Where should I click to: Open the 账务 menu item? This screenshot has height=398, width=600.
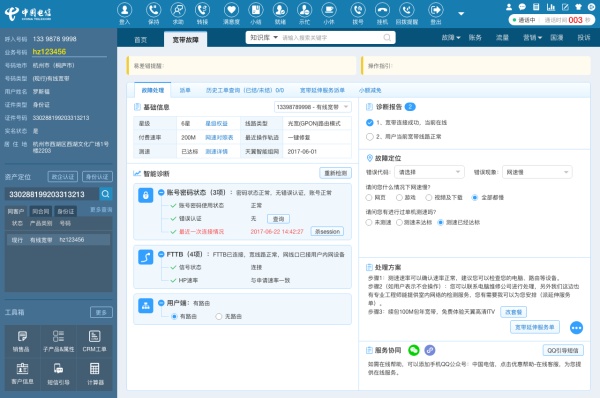point(475,38)
